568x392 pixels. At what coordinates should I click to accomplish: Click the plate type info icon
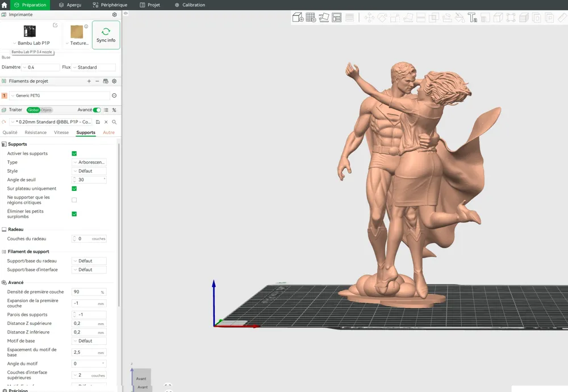(x=86, y=27)
